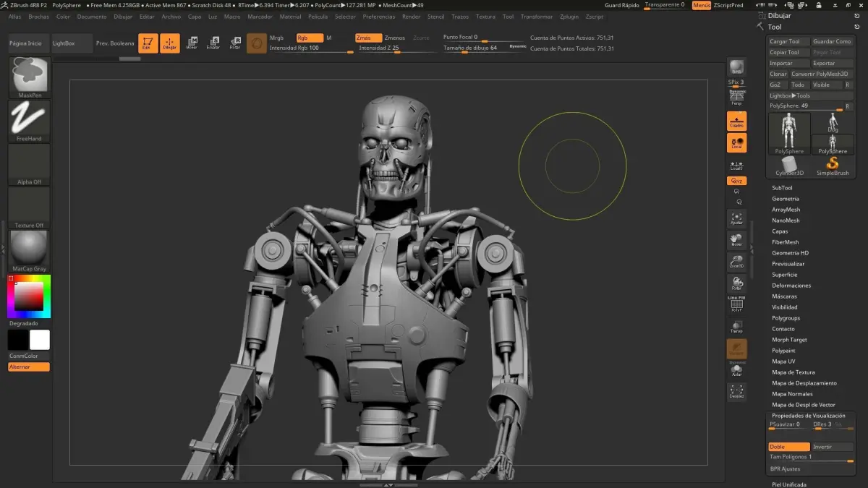Select the Mover gizmo icon
Image resolution: width=868 pixels, height=488 pixels.
(x=192, y=43)
